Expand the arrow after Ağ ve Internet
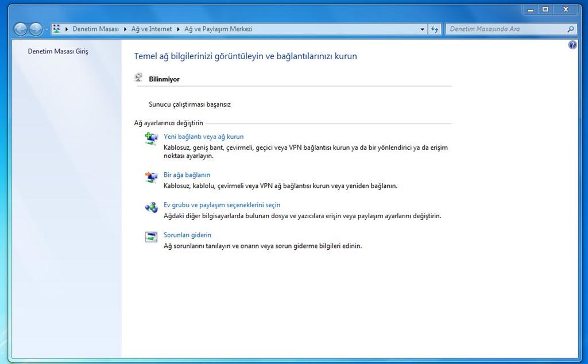588x364 pixels. click(178, 29)
